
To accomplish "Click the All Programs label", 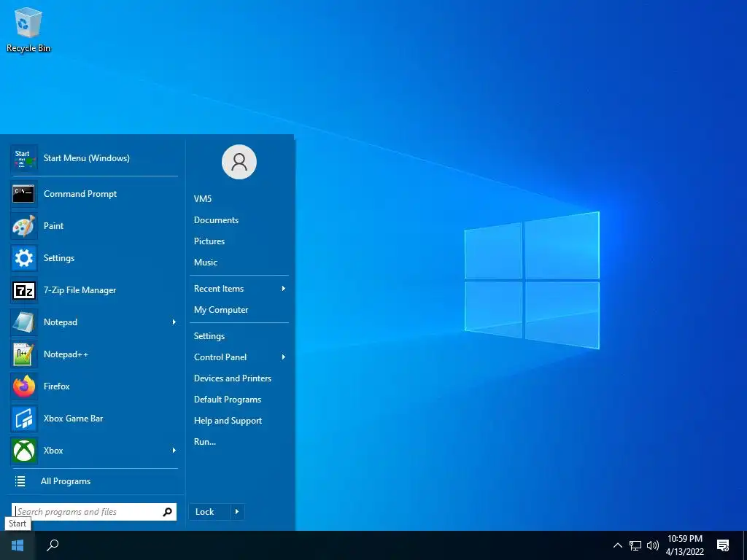I will click(x=65, y=481).
